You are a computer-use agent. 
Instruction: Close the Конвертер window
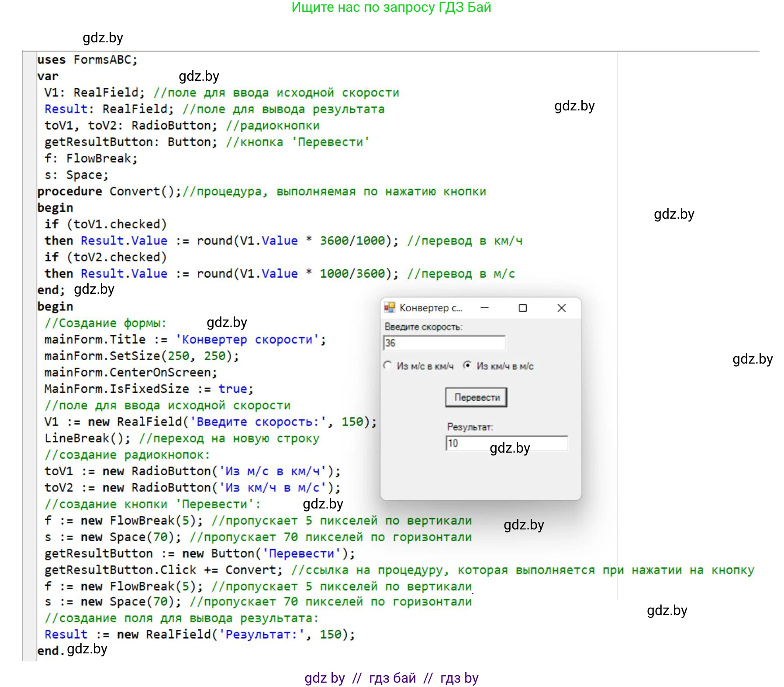(x=562, y=308)
